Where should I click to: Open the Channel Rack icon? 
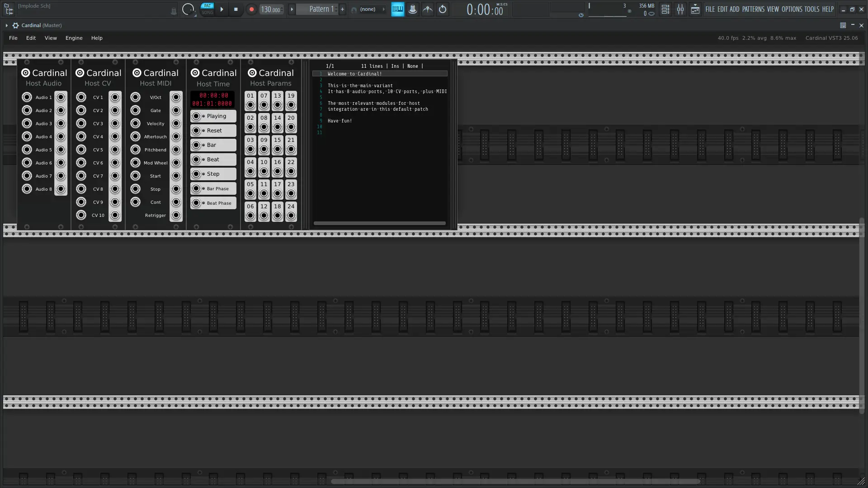tap(665, 9)
